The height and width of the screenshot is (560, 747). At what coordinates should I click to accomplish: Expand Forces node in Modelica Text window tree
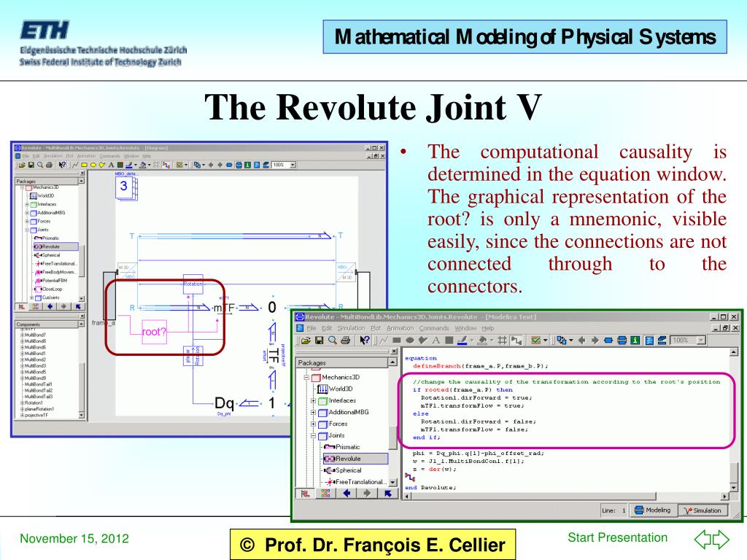(314, 424)
